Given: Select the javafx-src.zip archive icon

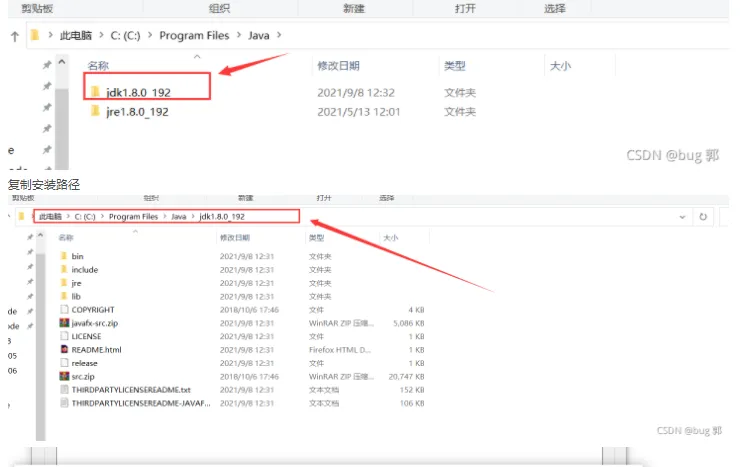Looking at the screenshot, I should pos(64,323).
